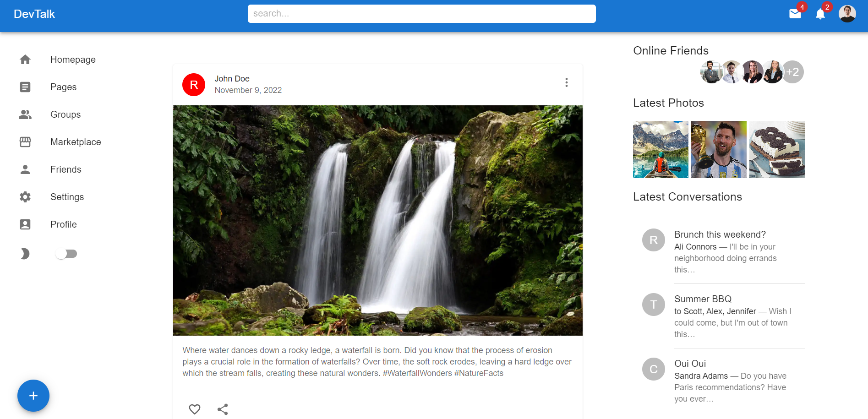Open the notifications bell
This screenshot has width=868, height=419.
tap(820, 14)
